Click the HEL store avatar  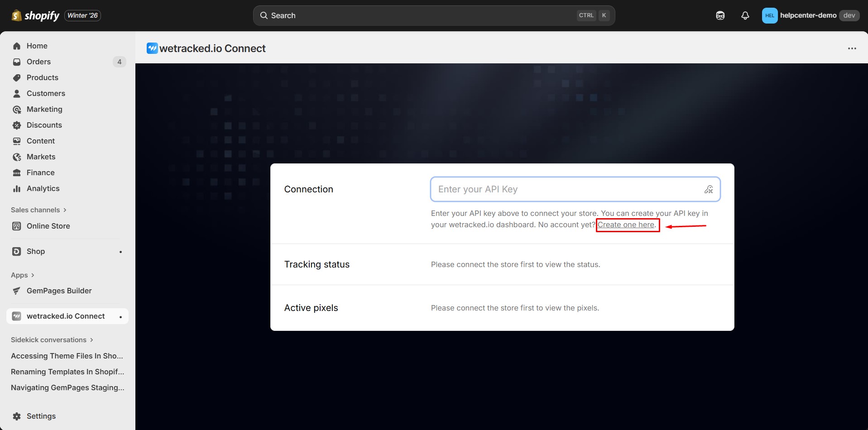[770, 15]
